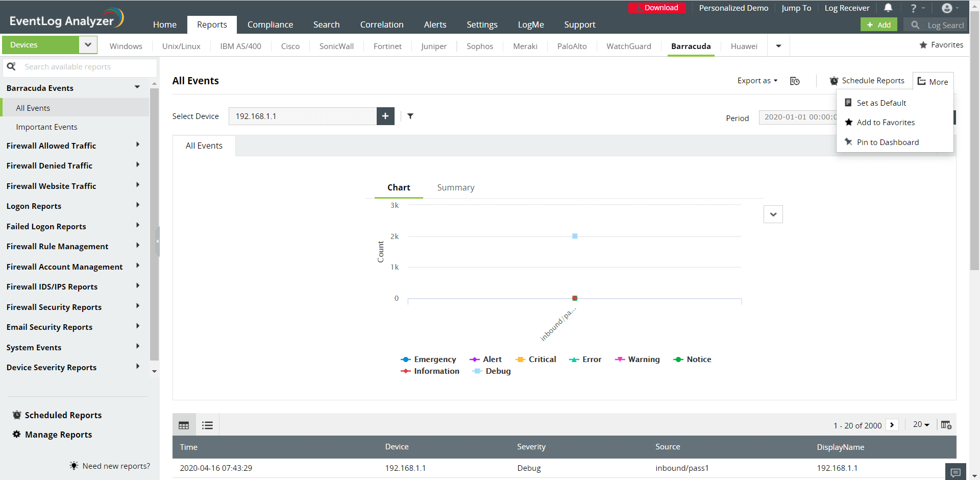
Task: Toggle Emergency series in chart legend
Action: click(x=429, y=359)
